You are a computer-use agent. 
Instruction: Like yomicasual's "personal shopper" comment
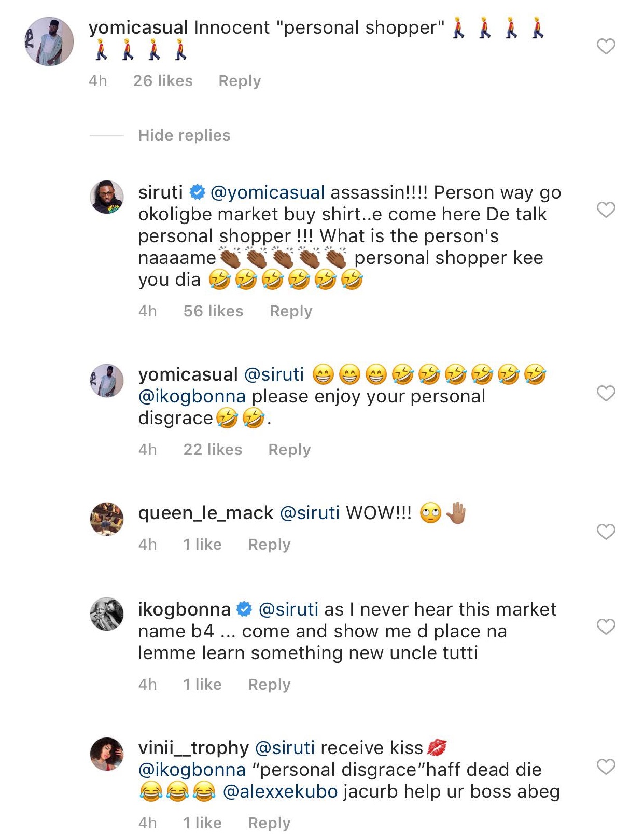(606, 47)
